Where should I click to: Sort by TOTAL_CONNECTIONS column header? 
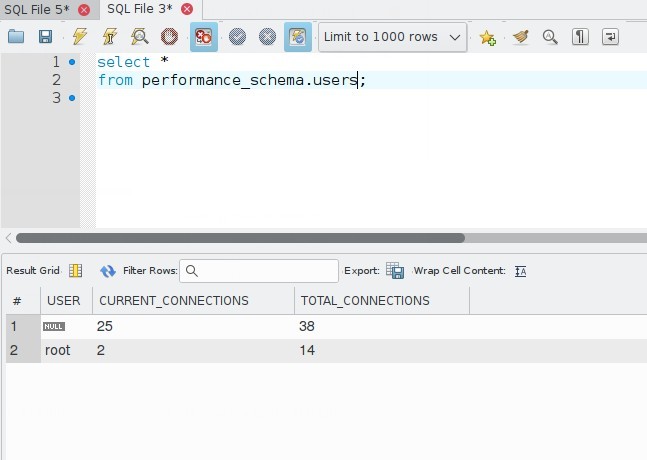[x=382, y=301]
